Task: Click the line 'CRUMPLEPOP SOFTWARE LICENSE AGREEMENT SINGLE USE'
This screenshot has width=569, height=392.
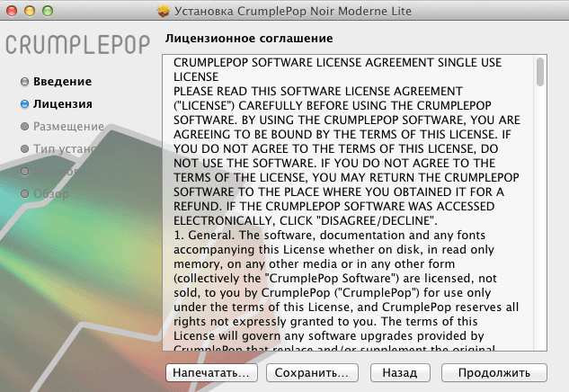Action: coord(337,62)
